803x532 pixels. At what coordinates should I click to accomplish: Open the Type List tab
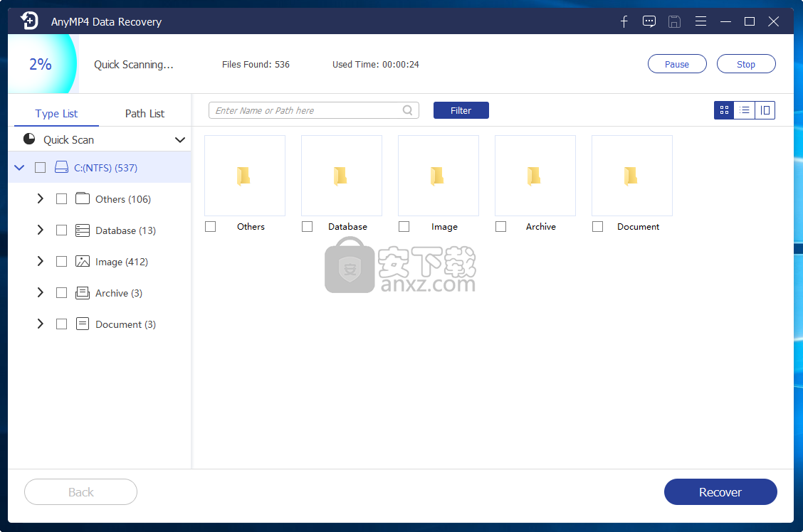pyautogui.click(x=56, y=112)
